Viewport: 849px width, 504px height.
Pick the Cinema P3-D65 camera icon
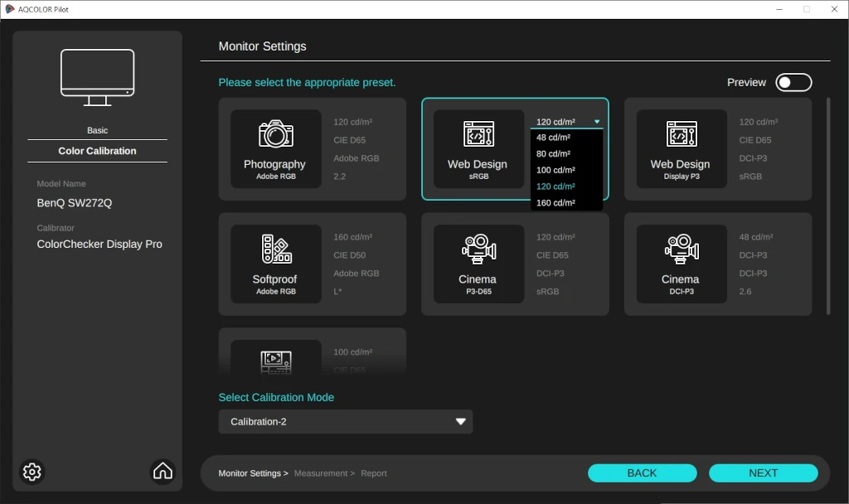click(478, 249)
